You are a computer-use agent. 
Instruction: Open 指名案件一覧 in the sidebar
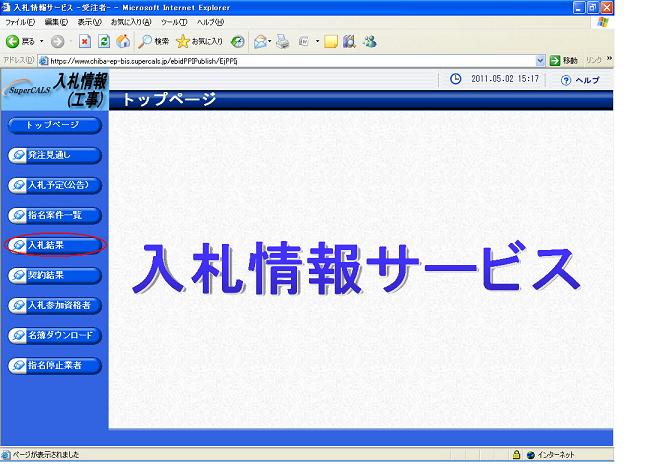coord(55,215)
